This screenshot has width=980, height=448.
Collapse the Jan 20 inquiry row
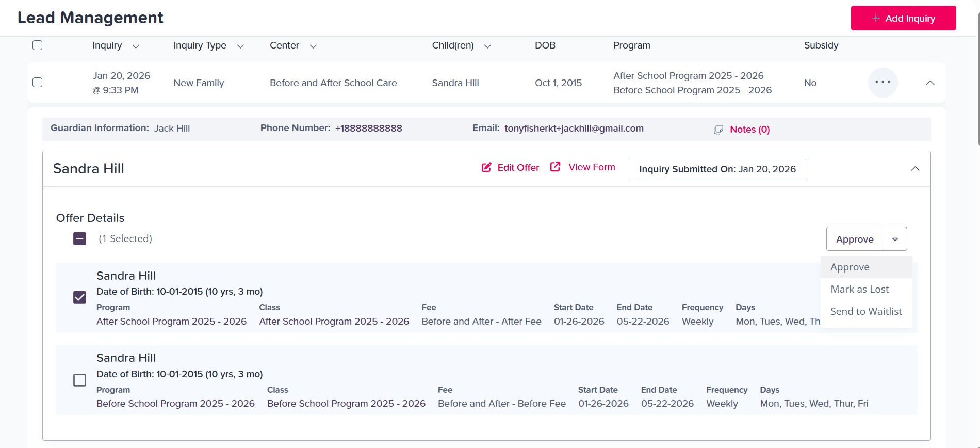click(x=930, y=83)
